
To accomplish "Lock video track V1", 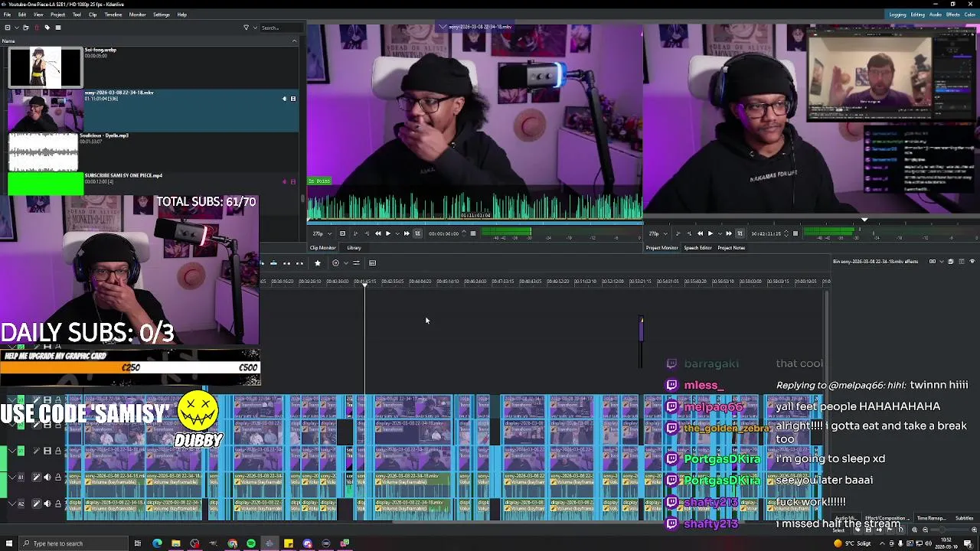I will pos(57,451).
